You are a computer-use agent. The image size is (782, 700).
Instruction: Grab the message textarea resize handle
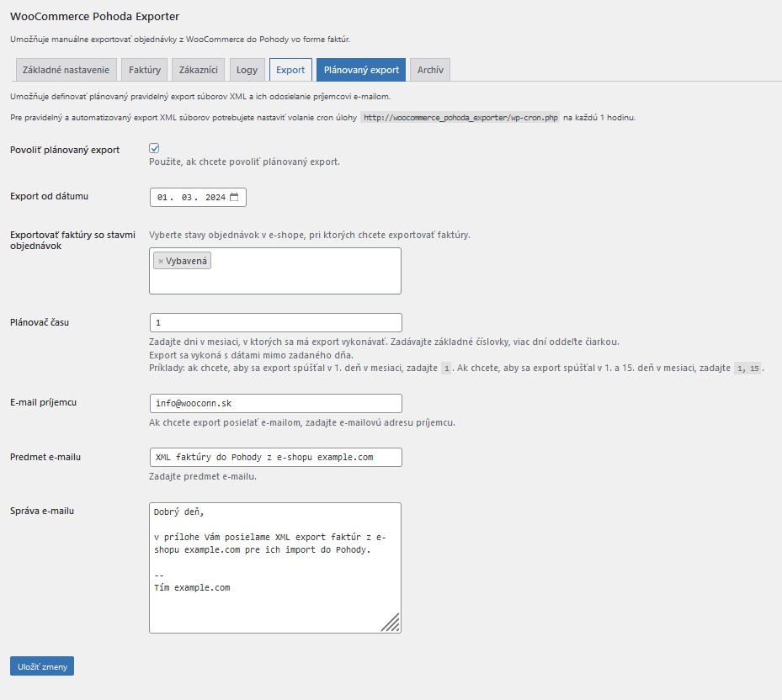click(391, 623)
